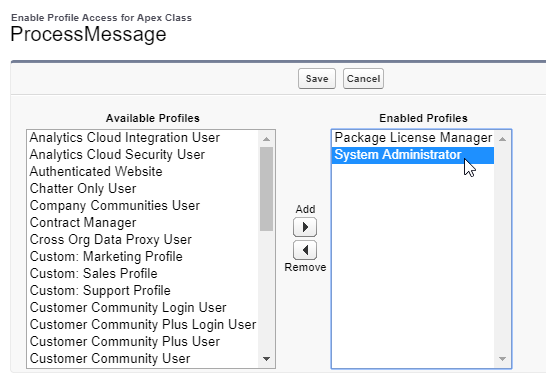Click the Remove left-arrow button
Image resolution: width=546 pixels, height=384 pixels.
tap(305, 250)
